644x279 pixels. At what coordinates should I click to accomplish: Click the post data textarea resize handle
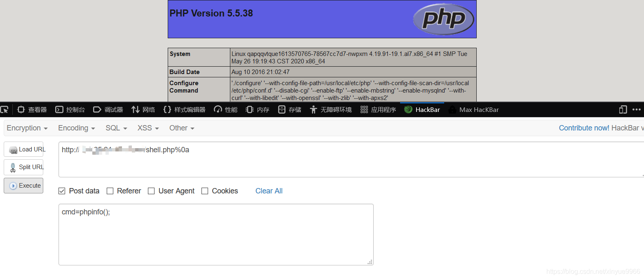click(x=370, y=262)
